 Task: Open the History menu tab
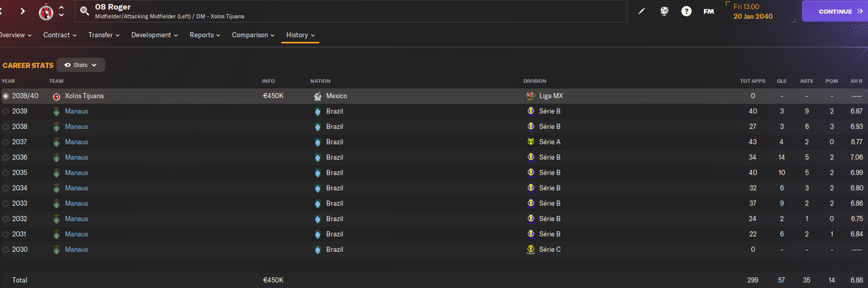click(x=300, y=35)
